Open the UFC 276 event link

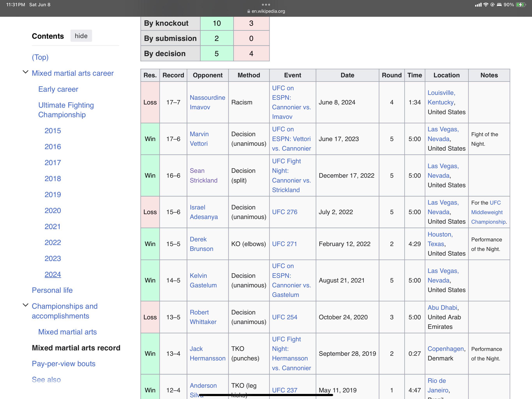(284, 212)
